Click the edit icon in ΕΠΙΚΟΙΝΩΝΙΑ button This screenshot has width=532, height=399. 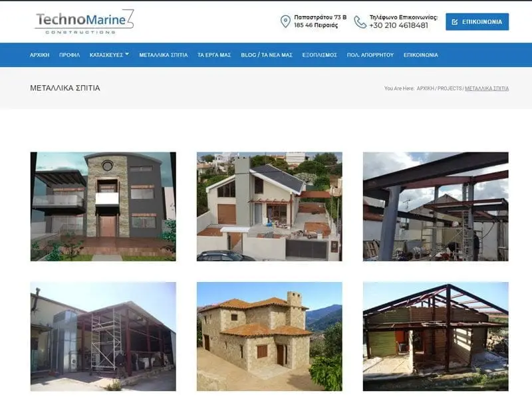455,22
